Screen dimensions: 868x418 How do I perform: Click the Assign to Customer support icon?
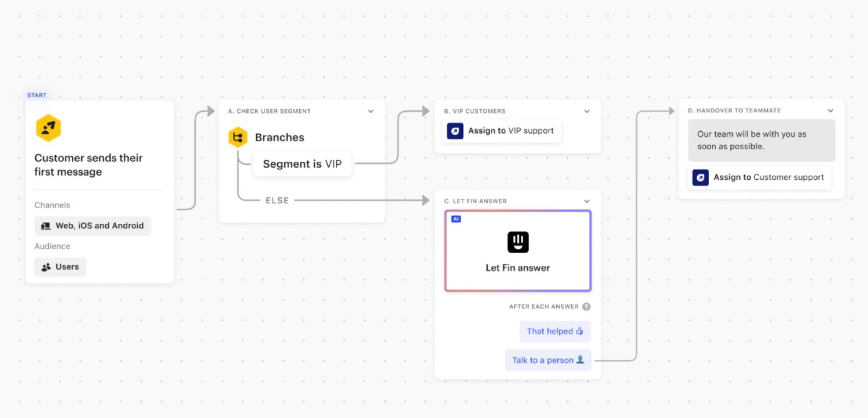(700, 177)
